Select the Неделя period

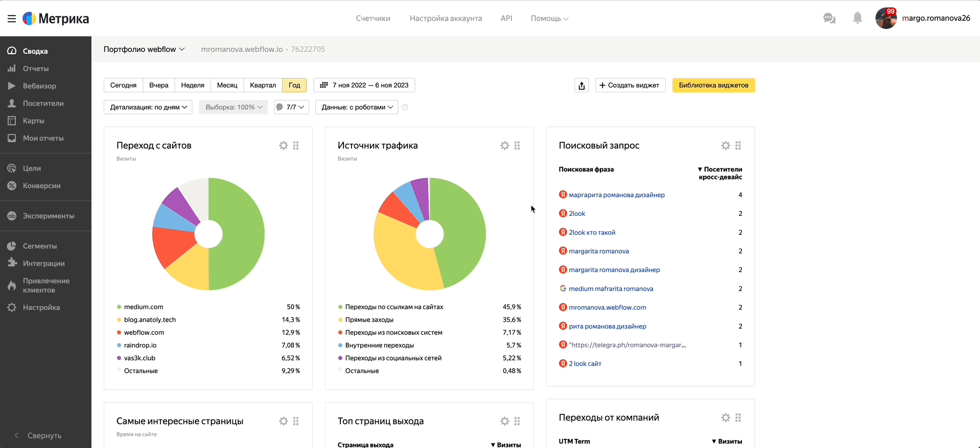[193, 85]
